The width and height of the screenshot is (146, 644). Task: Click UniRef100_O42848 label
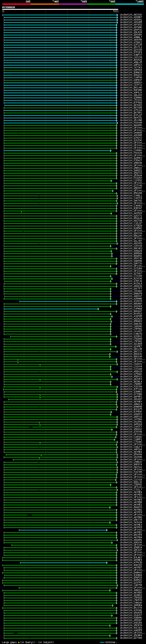click(131, 457)
